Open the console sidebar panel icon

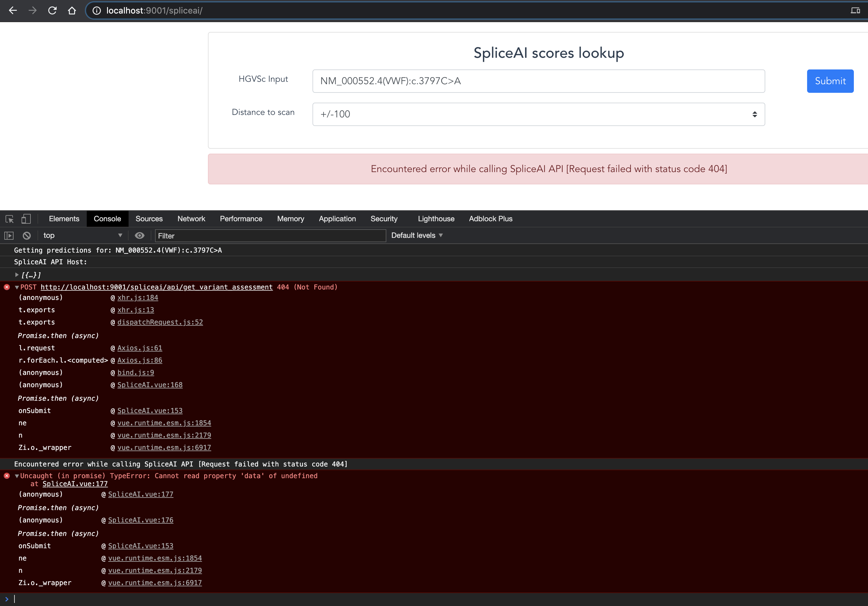(8, 235)
